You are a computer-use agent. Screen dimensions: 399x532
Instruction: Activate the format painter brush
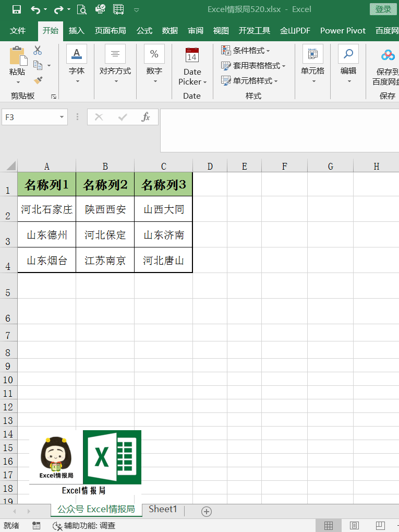click(38, 80)
